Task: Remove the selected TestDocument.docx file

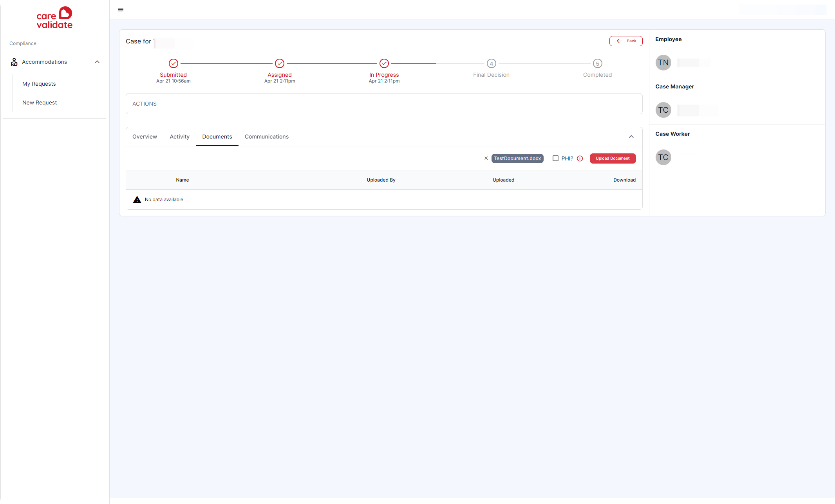Action: click(x=486, y=158)
